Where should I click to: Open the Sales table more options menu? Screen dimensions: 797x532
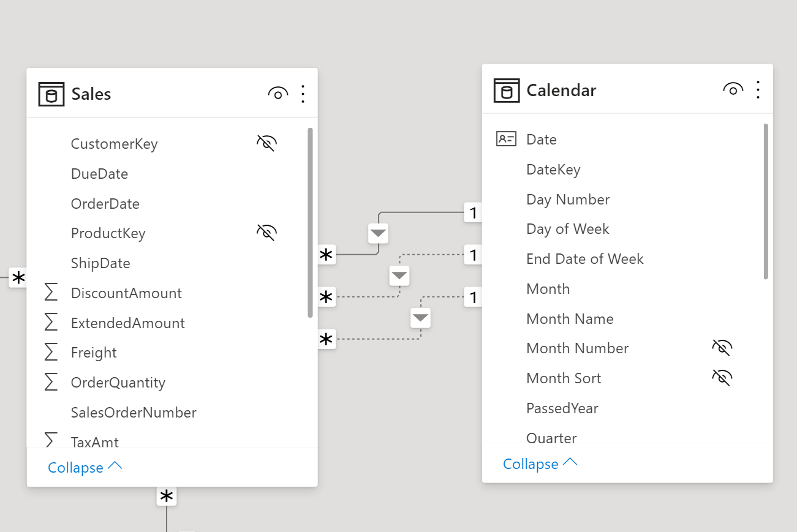point(303,94)
